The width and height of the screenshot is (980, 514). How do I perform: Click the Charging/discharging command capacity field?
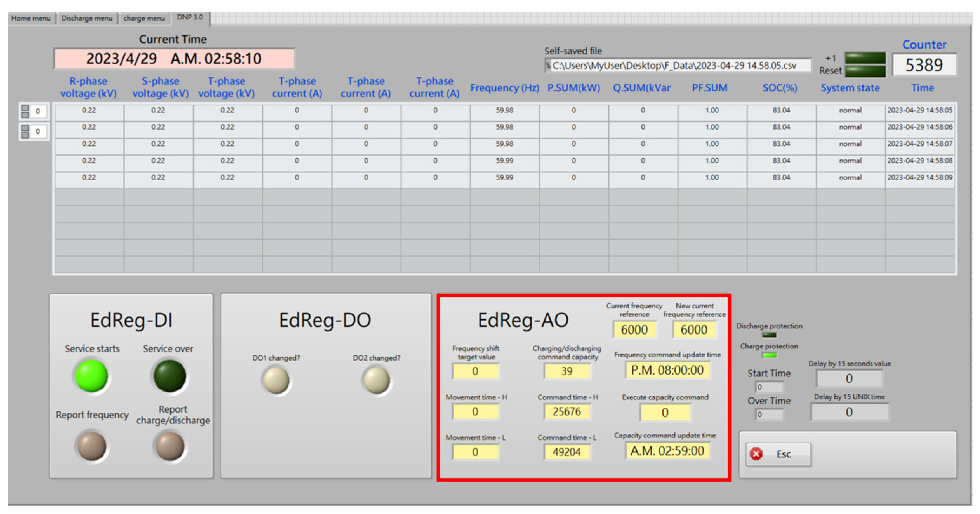click(x=566, y=371)
